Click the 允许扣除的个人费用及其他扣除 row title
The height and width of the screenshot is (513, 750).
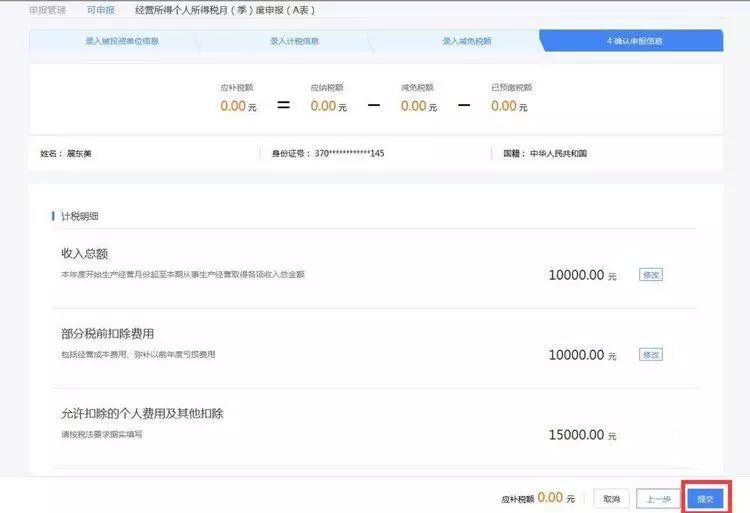pos(142,413)
